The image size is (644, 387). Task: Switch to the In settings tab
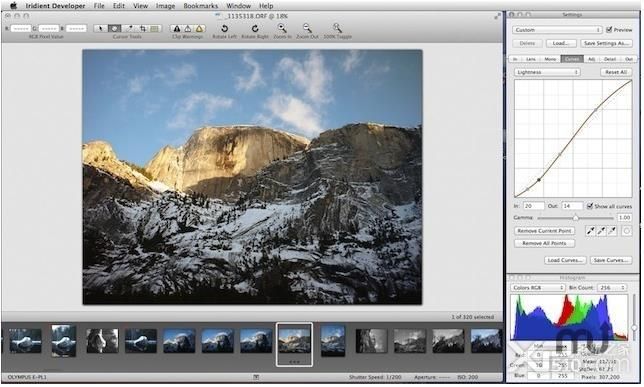coord(515,59)
